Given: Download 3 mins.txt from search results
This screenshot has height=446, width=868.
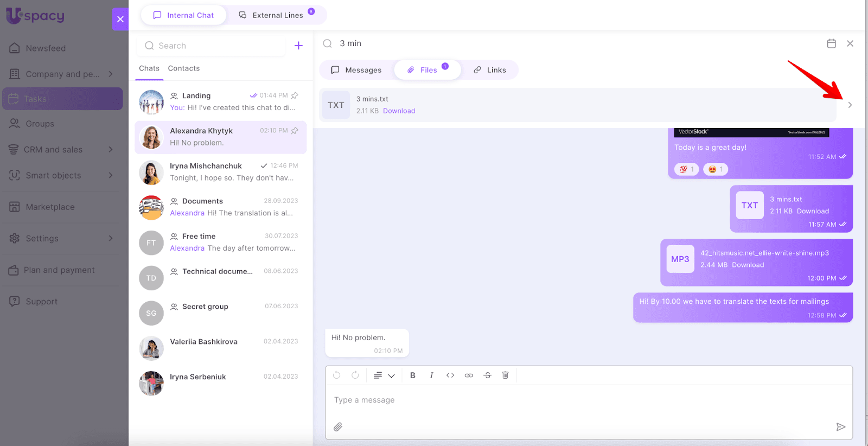Looking at the screenshot, I should click(x=399, y=111).
